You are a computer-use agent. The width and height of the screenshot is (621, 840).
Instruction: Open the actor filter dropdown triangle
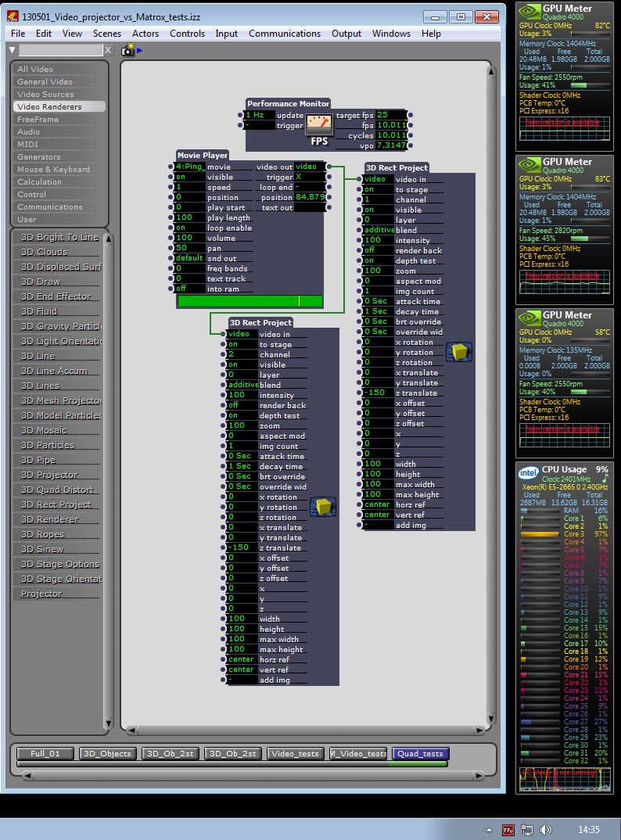[13, 50]
